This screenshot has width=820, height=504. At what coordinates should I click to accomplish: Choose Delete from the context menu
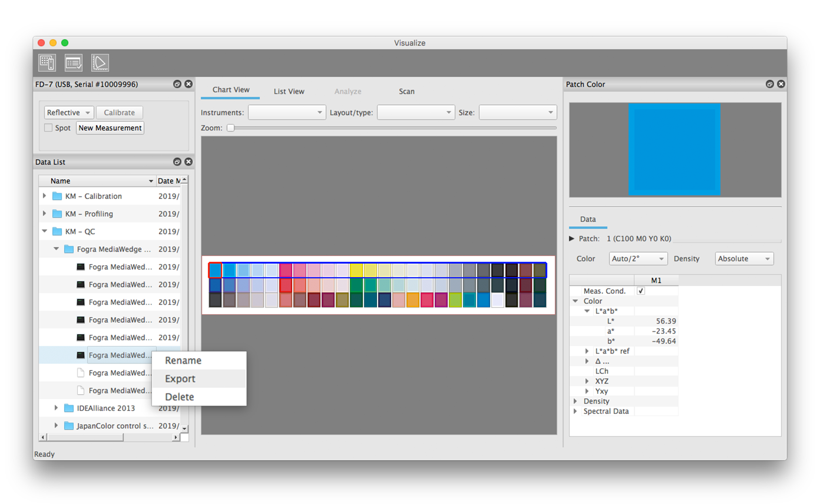[180, 397]
